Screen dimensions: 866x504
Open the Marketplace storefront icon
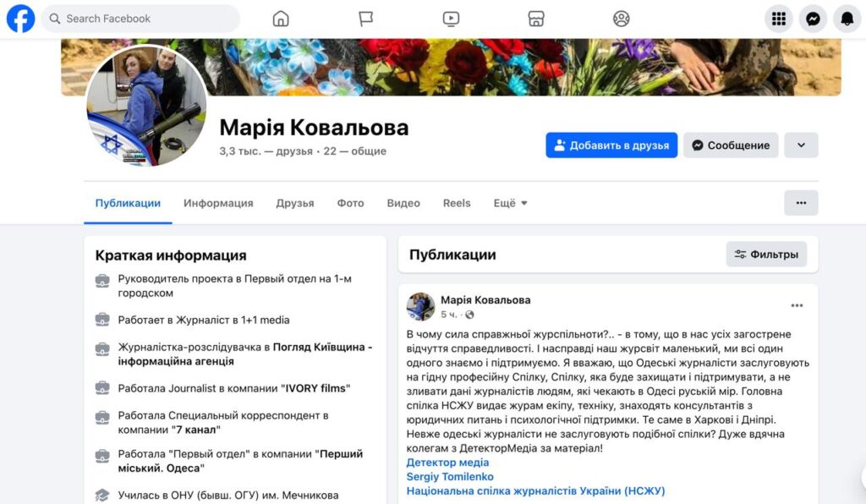[535, 19]
